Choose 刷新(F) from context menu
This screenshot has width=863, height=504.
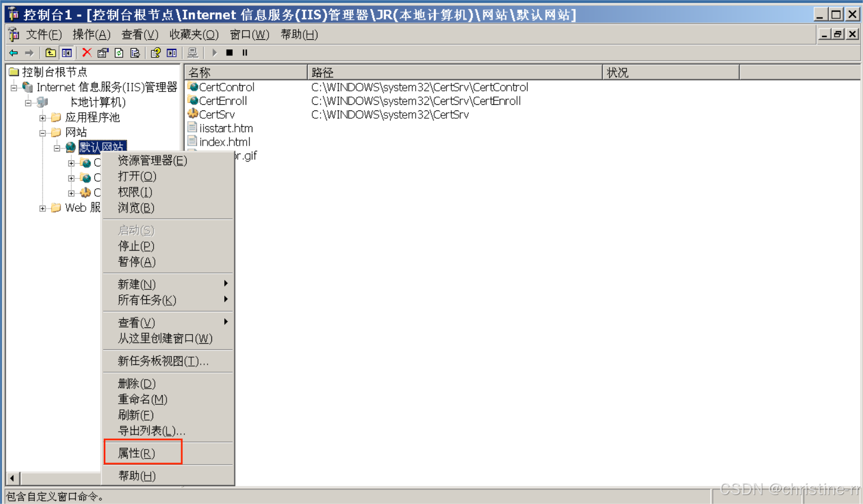pos(168,415)
